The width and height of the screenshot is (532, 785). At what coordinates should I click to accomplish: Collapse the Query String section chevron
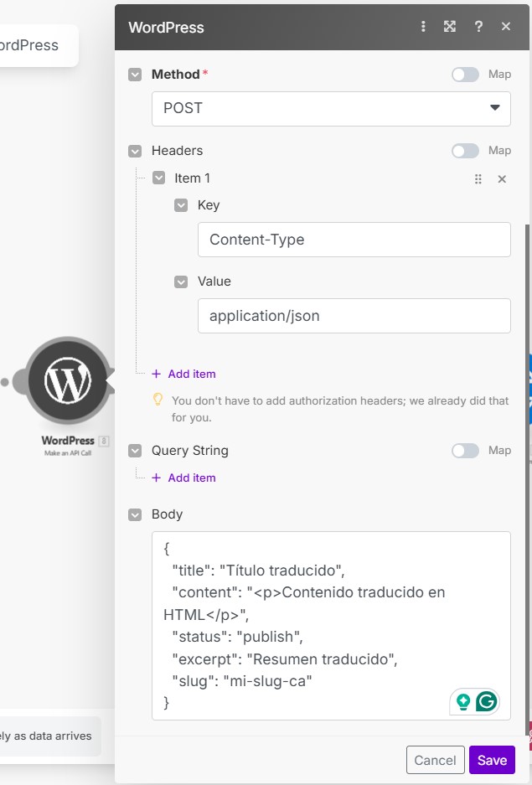pyautogui.click(x=135, y=451)
